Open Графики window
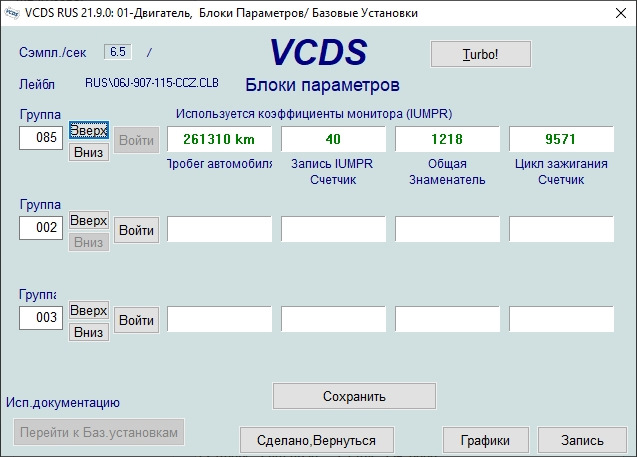Viewport: 637px width, 457px height. [485, 440]
